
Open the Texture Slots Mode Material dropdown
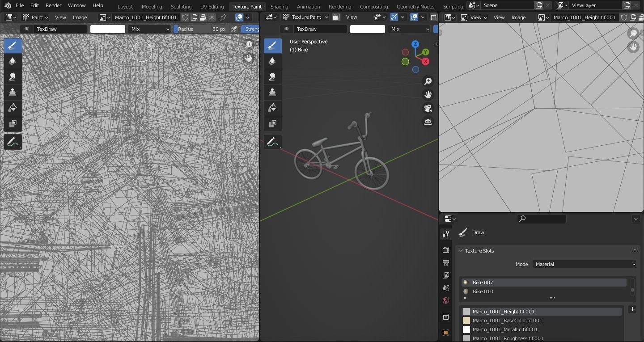584,264
